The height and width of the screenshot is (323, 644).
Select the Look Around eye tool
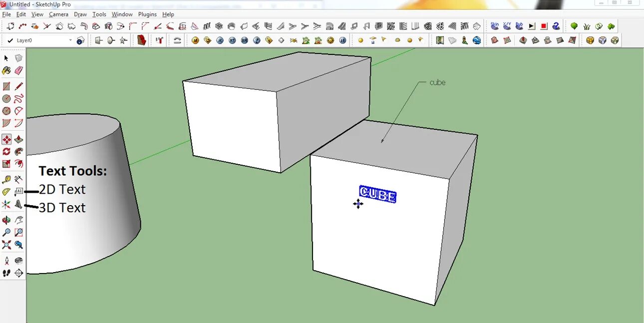pos(19,261)
